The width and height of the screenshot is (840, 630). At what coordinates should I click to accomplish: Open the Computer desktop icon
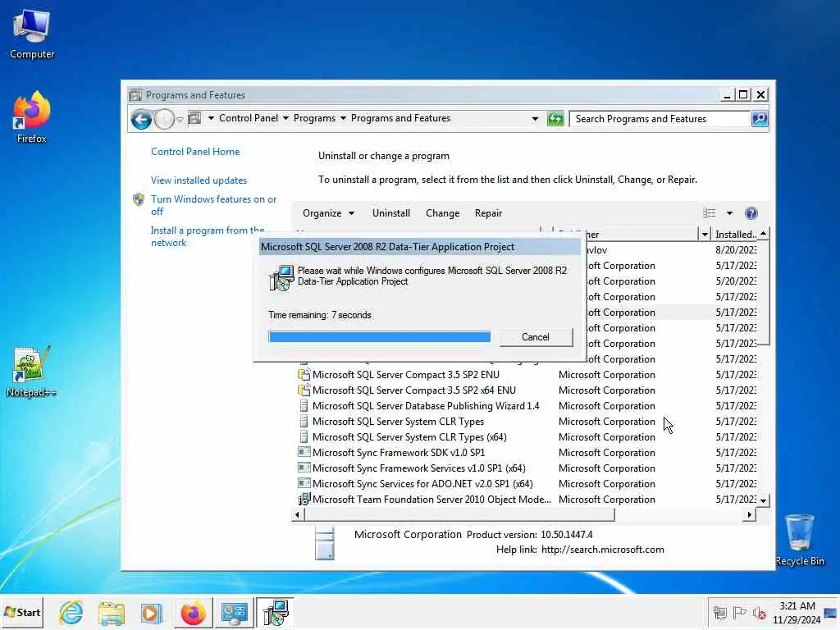point(32,34)
